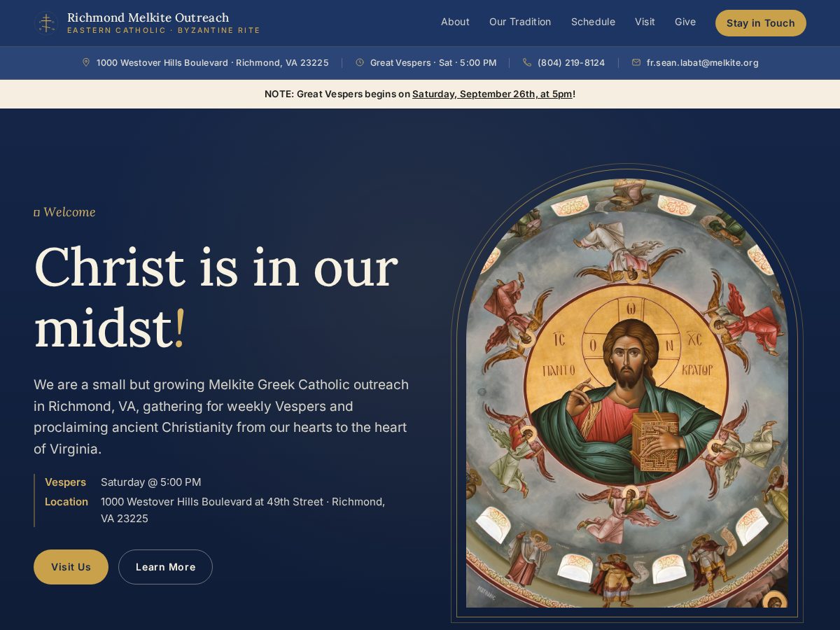
Task: Open Saturday, September 26th, at 5pm link
Action: pos(492,94)
